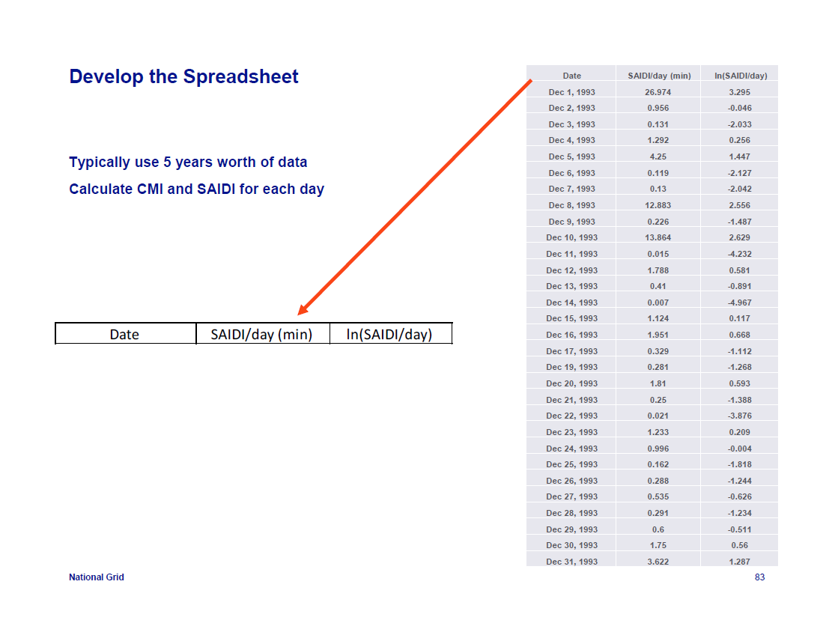Select the SAIDI value 13.864
The width and height of the screenshot is (835, 644).
658,237
